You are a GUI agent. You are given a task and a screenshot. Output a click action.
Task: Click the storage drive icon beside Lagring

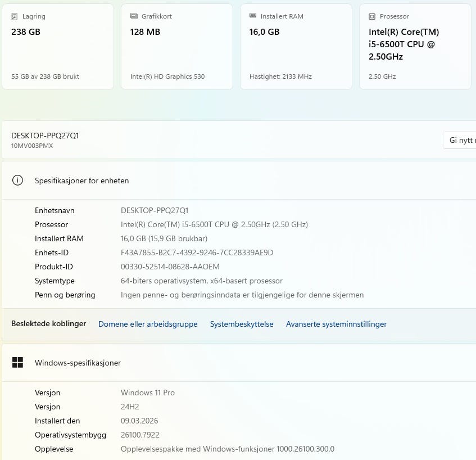pos(15,17)
